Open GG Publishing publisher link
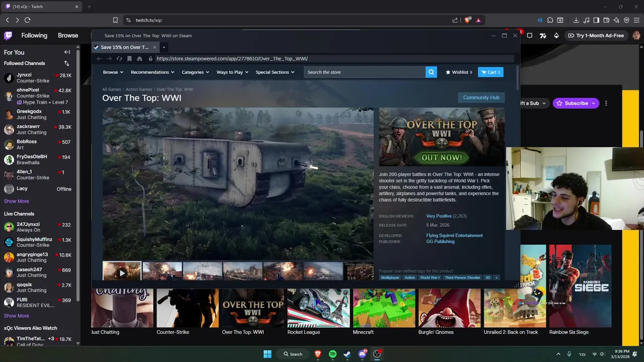 click(440, 241)
